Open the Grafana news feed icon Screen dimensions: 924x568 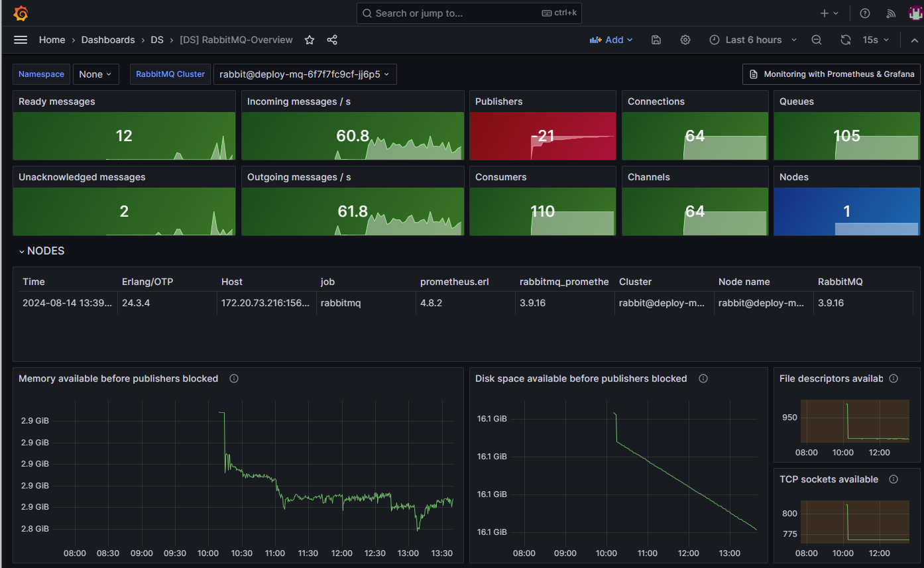(890, 13)
